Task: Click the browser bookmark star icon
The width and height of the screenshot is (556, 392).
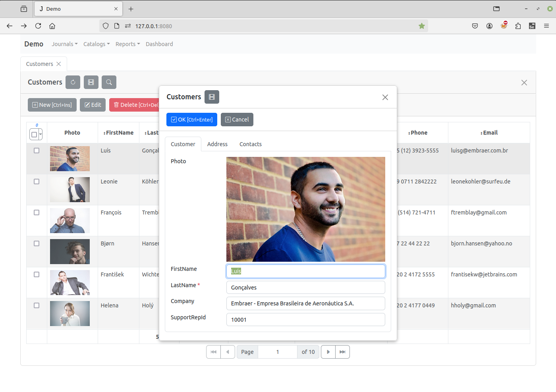Action: [x=422, y=26]
